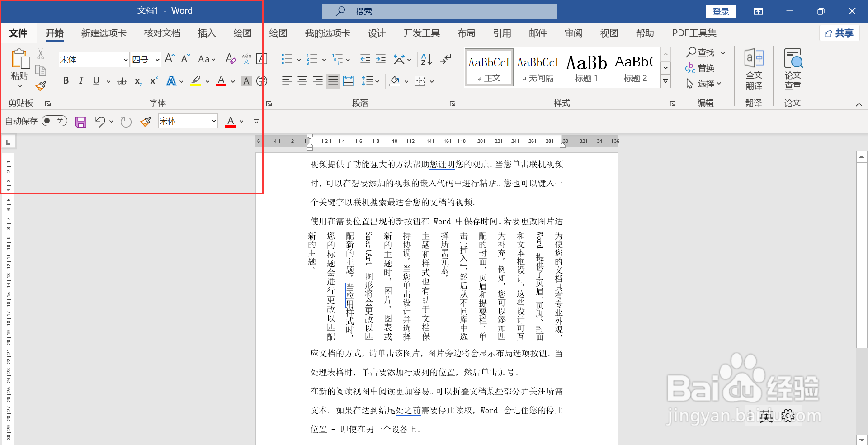The height and width of the screenshot is (445, 868).
Task: Toggle bold formatting
Action: [x=66, y=81]
